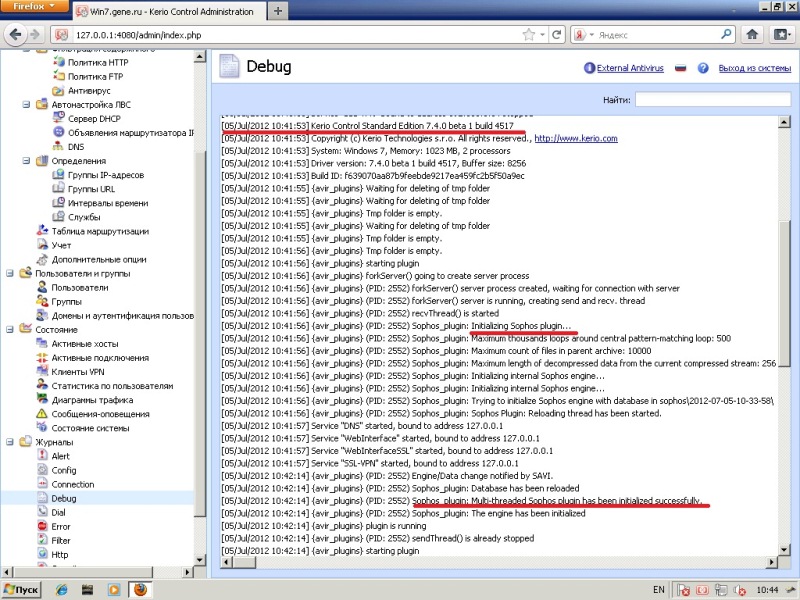
Task: Open the Alert log icon
Action: pos(42,456)
